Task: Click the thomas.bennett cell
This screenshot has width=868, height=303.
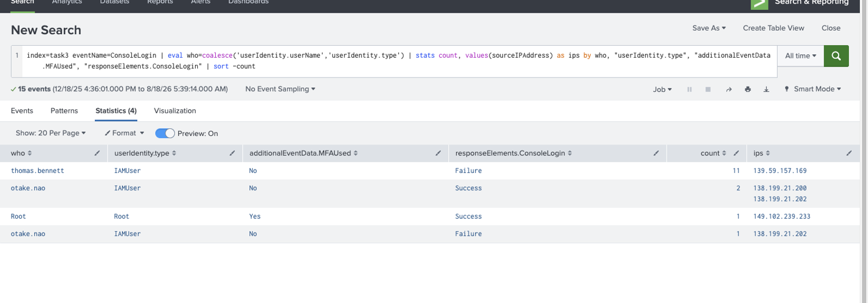Action: 38,171
